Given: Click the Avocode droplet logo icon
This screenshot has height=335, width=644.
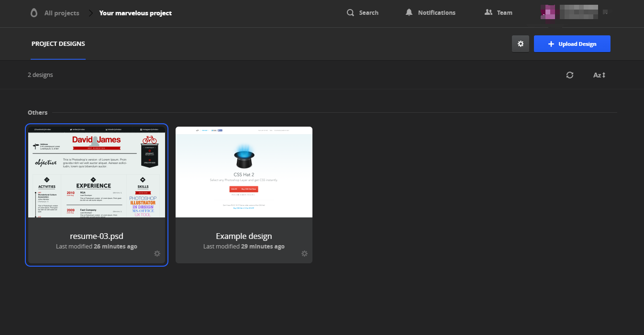Looking at the screenshot, I should (x=33, y=13).
